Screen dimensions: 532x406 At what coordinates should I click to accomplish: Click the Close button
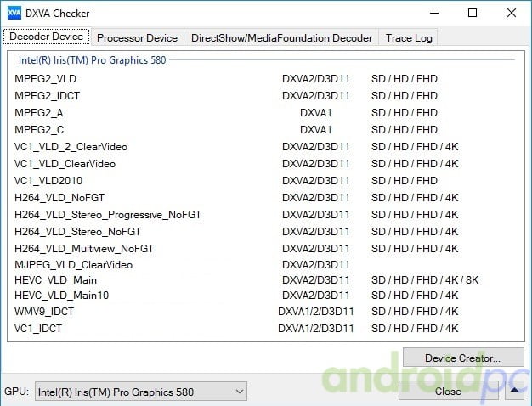point(448,391)
